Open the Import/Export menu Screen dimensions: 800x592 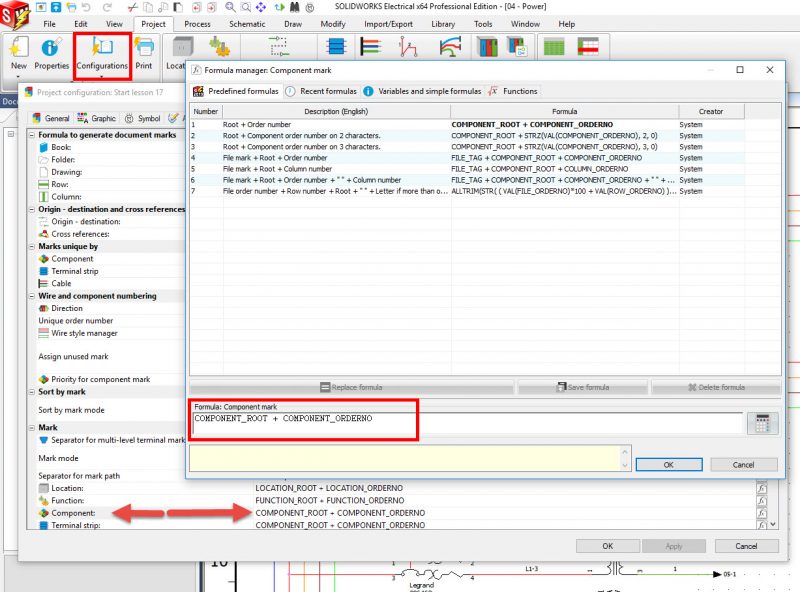click(388, 24)
